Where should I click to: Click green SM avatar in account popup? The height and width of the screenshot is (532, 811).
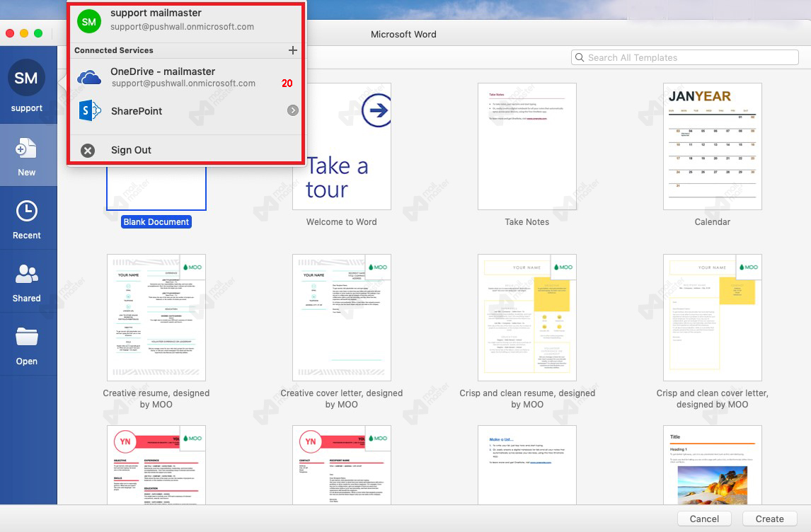[x=89, y=21]
